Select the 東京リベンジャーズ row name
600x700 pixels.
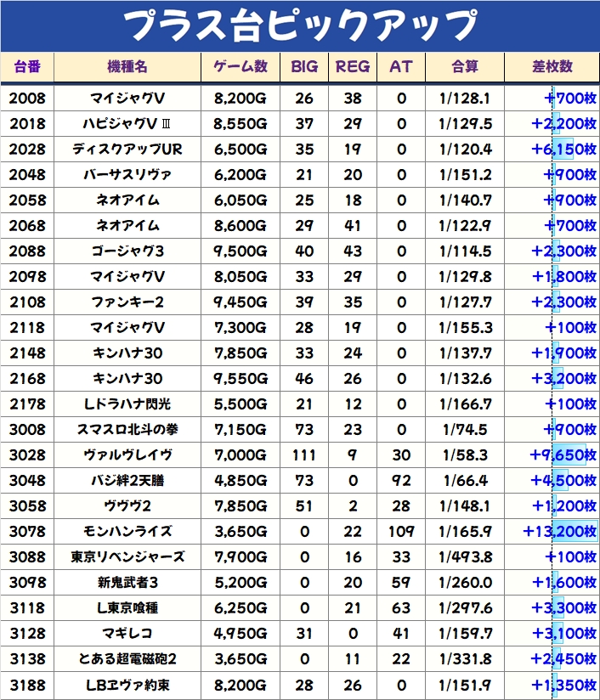[x=127, y=557]
